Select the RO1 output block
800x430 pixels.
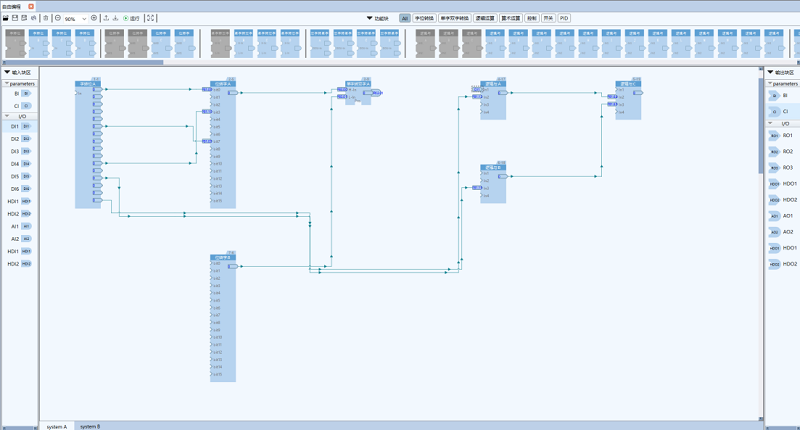pos(781,135)
